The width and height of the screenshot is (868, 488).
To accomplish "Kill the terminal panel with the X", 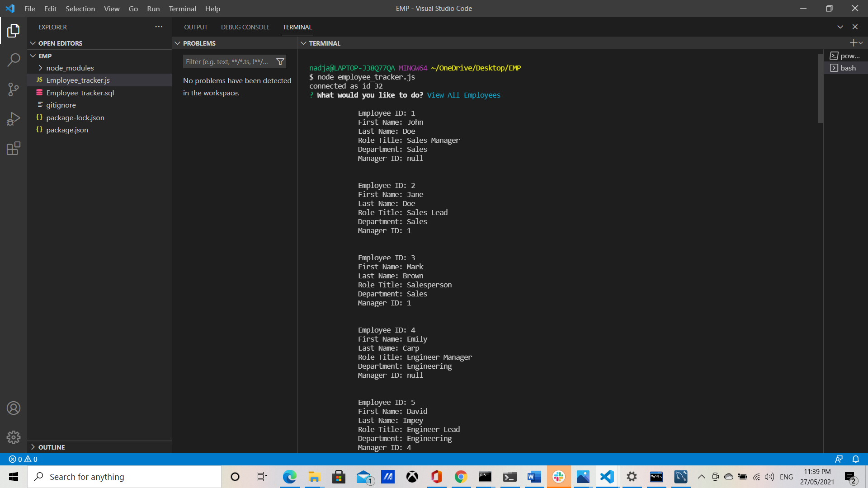I will coord(855,27).
